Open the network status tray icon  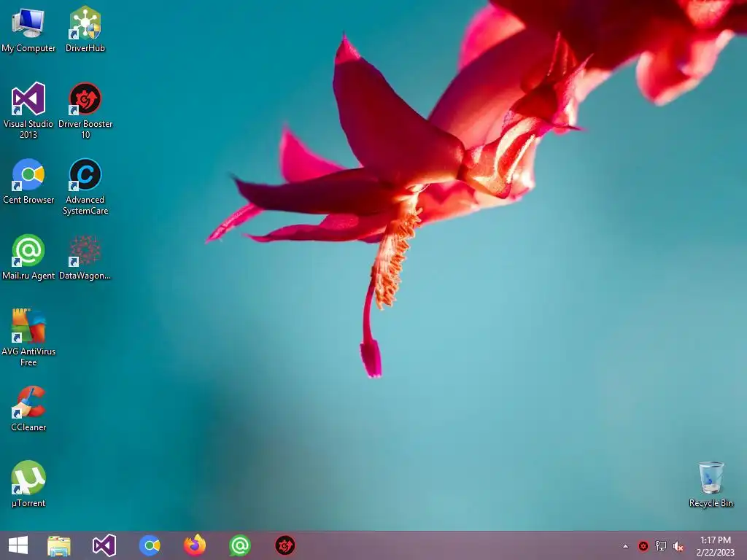coord(661,546)
